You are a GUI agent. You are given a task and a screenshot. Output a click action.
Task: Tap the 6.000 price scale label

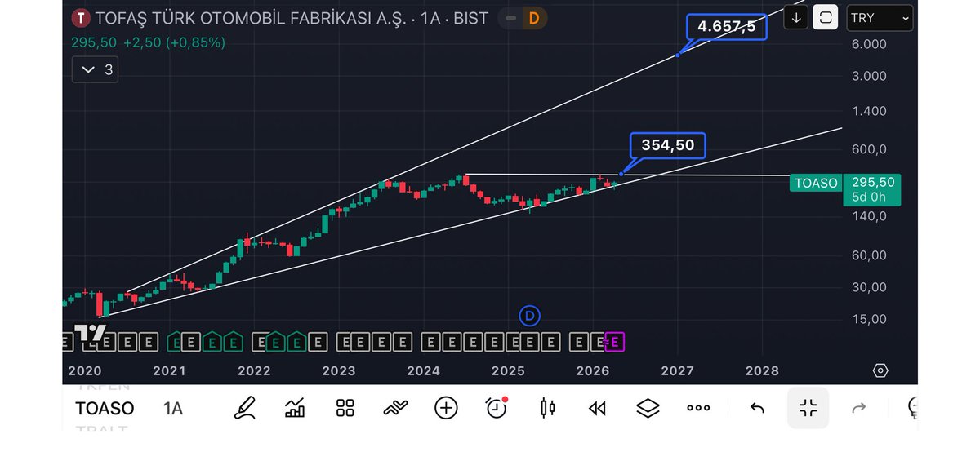click(870, 44)
